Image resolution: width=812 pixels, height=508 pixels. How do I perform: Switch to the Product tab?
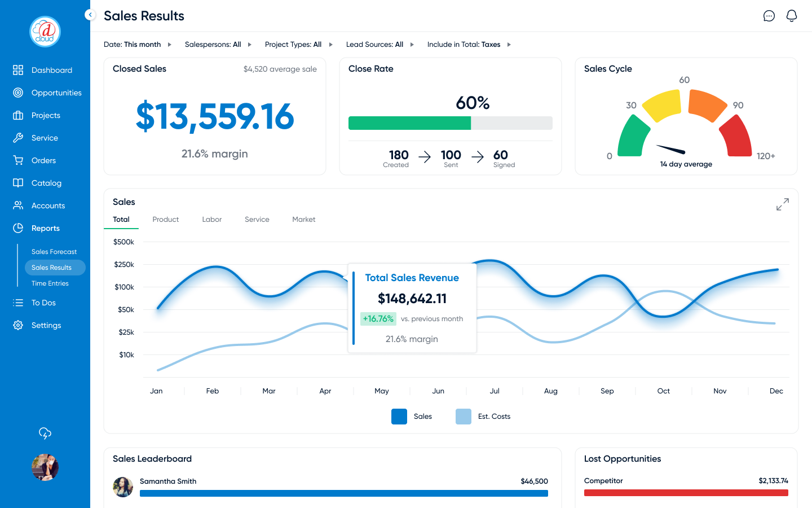coord(166,220)
